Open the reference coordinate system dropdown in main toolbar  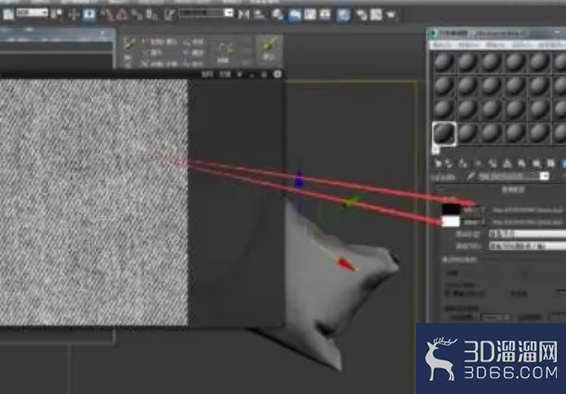[32, 13]
